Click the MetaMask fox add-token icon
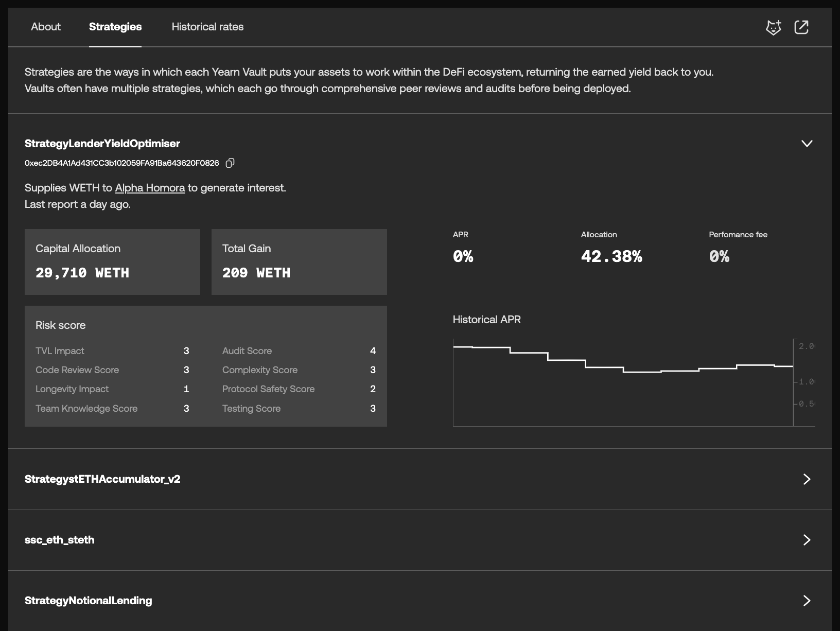 click(x=774, y=27)
